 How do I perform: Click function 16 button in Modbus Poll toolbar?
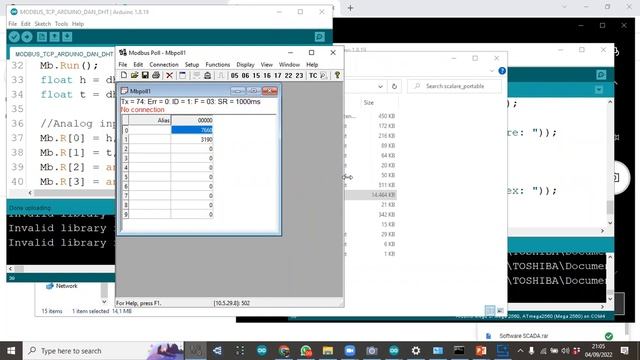(x=267, y=76)
